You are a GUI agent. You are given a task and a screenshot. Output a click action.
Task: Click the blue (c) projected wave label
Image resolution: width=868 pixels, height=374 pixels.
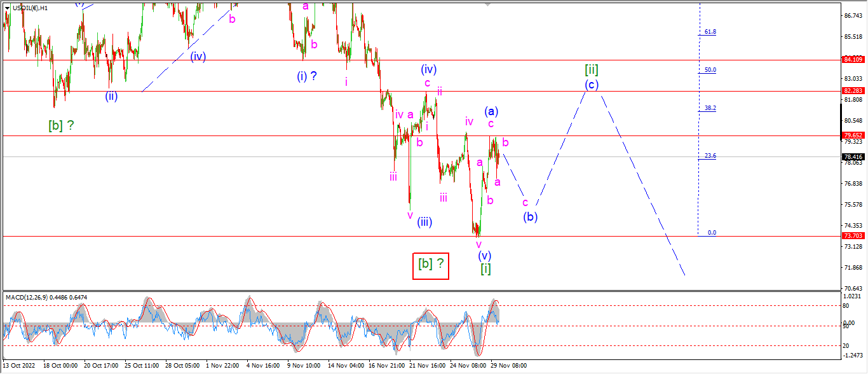click(x=592, y=85)
